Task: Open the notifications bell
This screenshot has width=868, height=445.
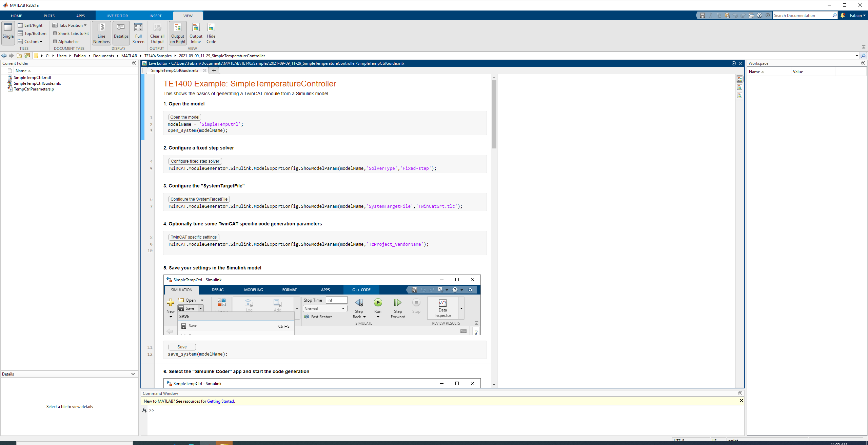Action: pyautogui.click(x=843, y=16)
